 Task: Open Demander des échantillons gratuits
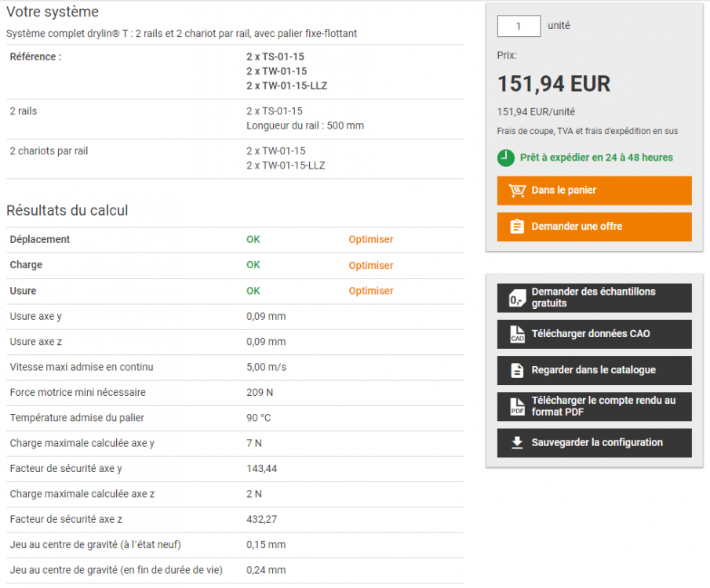click(594, 298)
